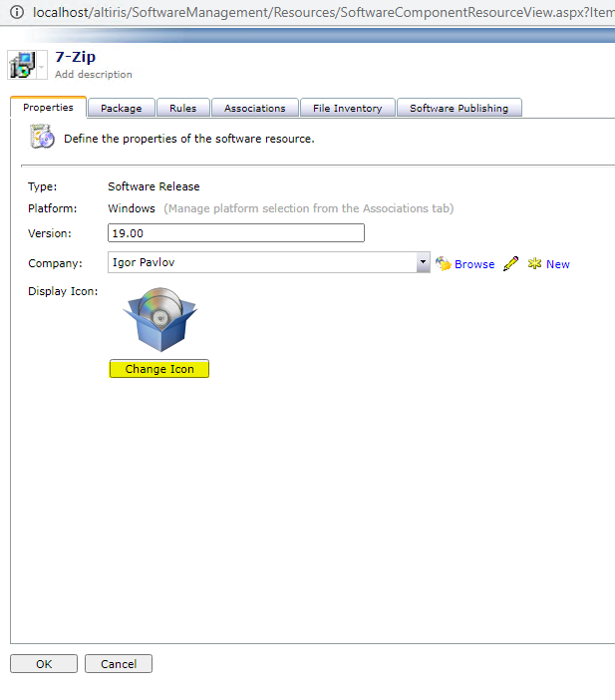Screen dimensions: 615x700
Task: Switch to the Properties tab
Action: 48,108
